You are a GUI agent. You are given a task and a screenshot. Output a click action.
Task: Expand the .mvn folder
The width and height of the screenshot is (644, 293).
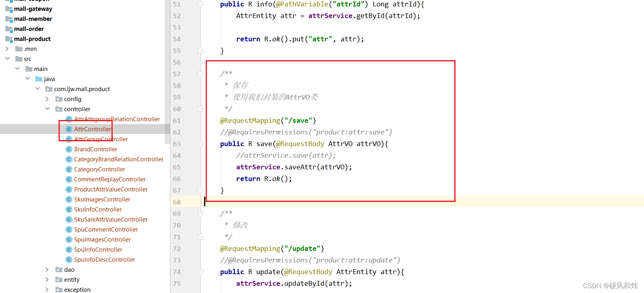coord(7,49)
